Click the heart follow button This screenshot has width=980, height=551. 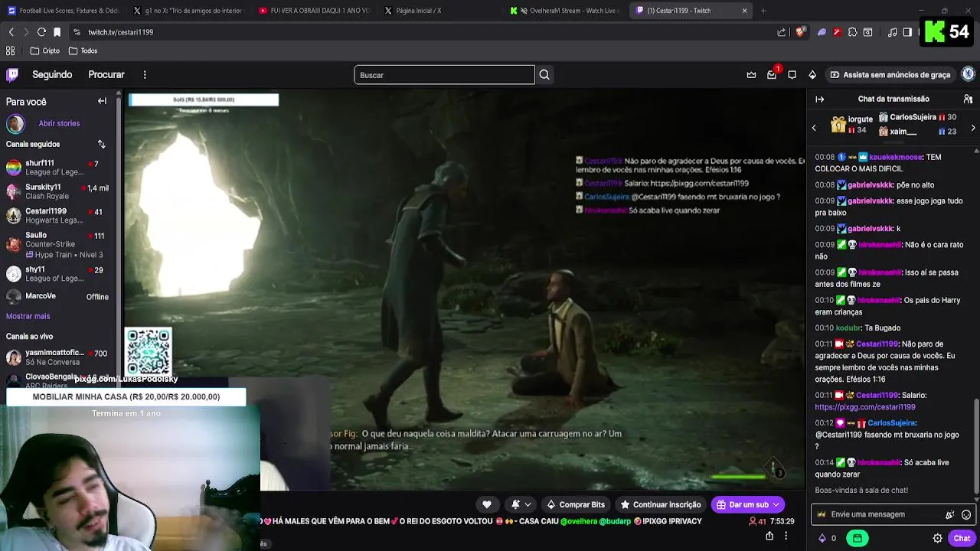click(487, 504)
